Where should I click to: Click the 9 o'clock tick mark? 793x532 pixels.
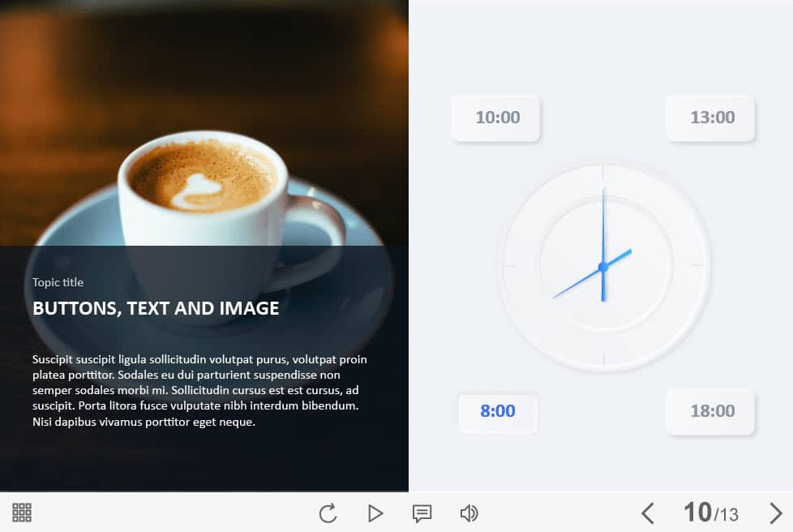click(509, 265)
